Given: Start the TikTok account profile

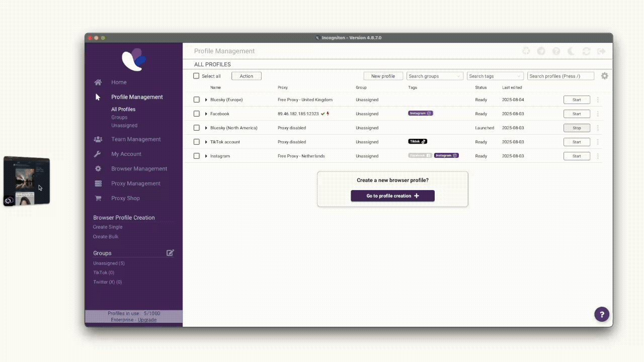Looking at the screenshot, I should pos(577,142).
